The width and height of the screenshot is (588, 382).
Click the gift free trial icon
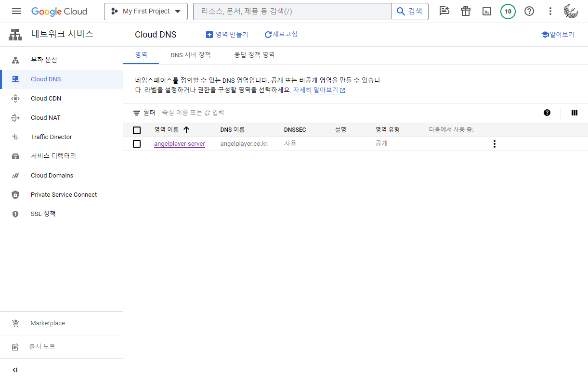pos(466,11)
